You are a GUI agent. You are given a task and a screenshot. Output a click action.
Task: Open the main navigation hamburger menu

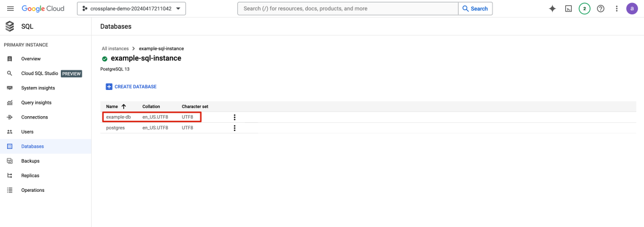point(10,8)
